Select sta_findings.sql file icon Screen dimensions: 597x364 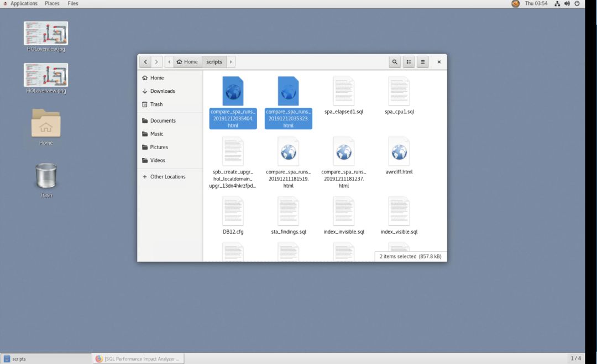click(x=288, y=212)
